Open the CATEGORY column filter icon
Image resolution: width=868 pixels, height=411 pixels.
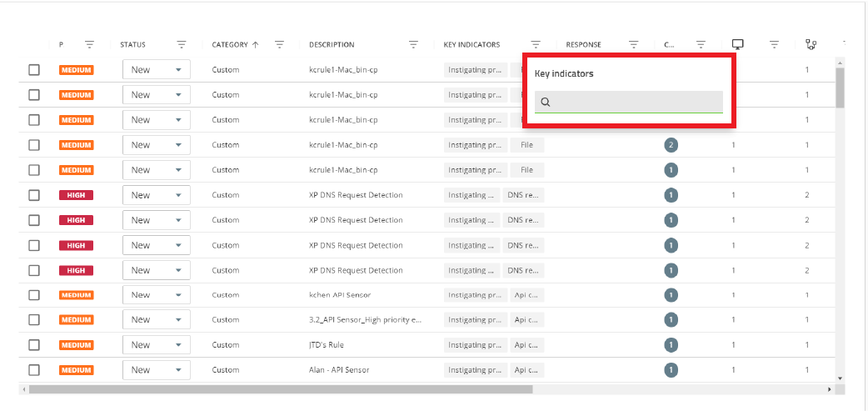[x=280, y=45]
